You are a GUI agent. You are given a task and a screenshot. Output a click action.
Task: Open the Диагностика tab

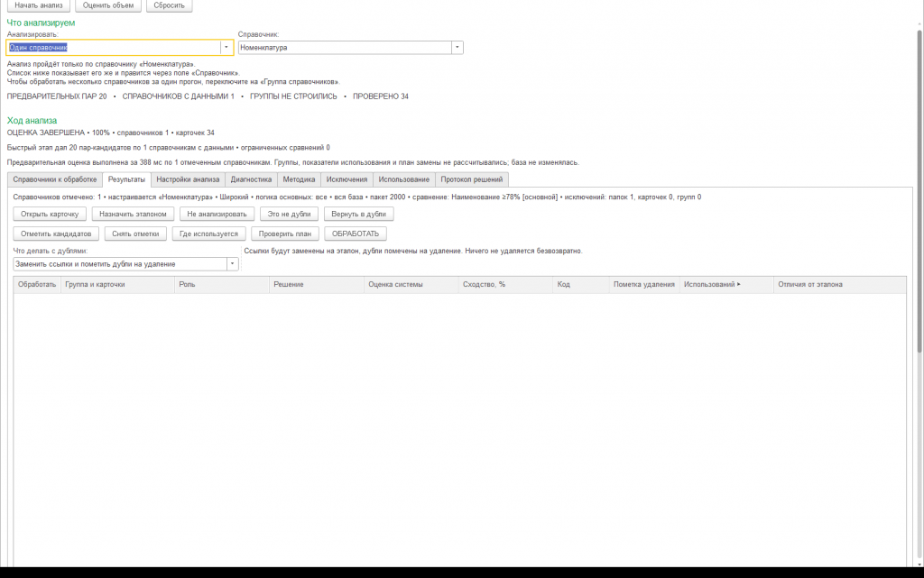pos(251,179)
